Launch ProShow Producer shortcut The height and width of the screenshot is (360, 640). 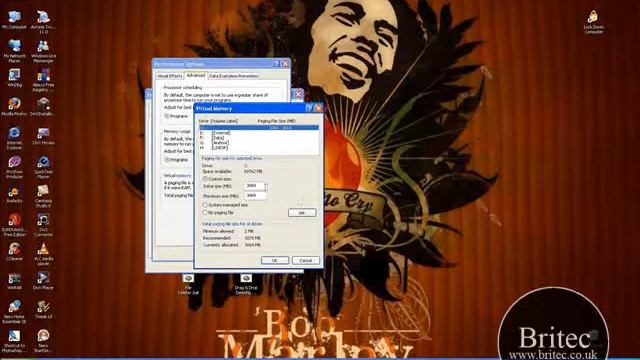(14, 167)
